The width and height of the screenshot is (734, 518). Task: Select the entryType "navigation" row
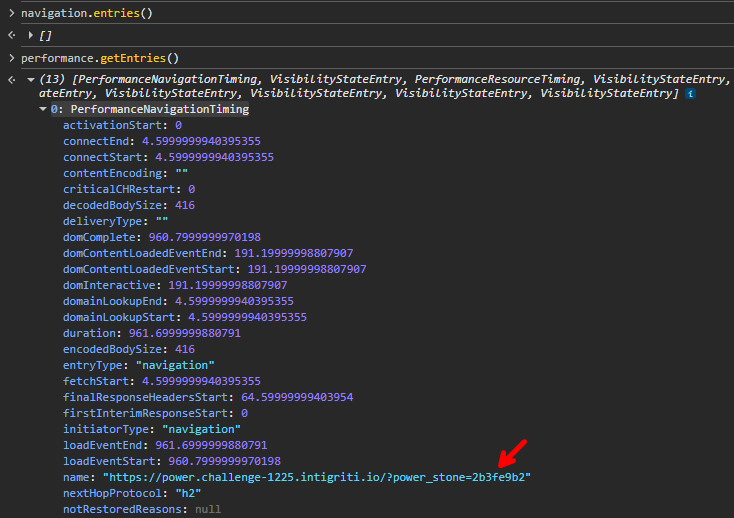139,365
